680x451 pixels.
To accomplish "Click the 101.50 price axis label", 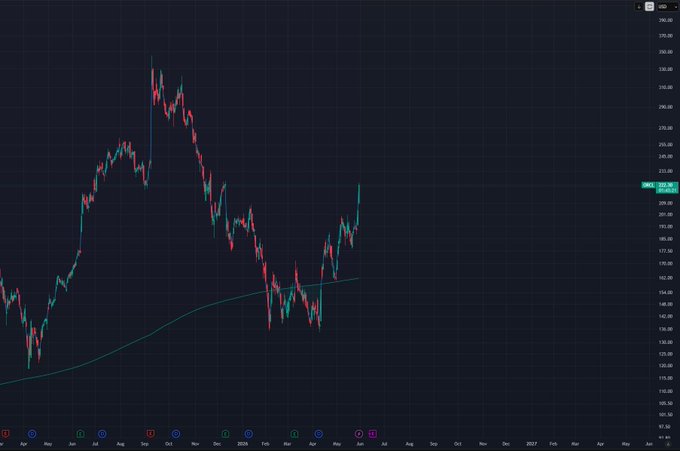I will pyautogui.click(x=666, y=415).
